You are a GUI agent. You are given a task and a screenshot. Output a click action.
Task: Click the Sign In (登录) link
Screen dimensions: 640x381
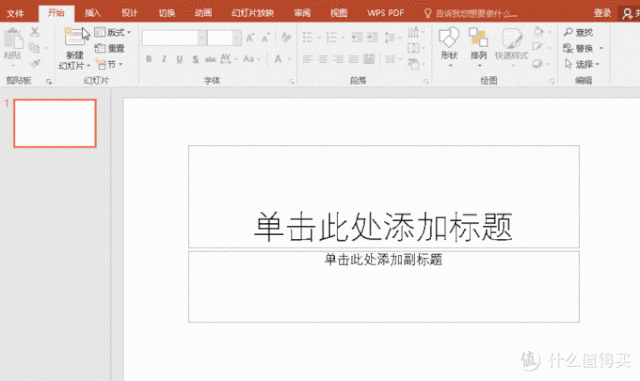(602, 13)
